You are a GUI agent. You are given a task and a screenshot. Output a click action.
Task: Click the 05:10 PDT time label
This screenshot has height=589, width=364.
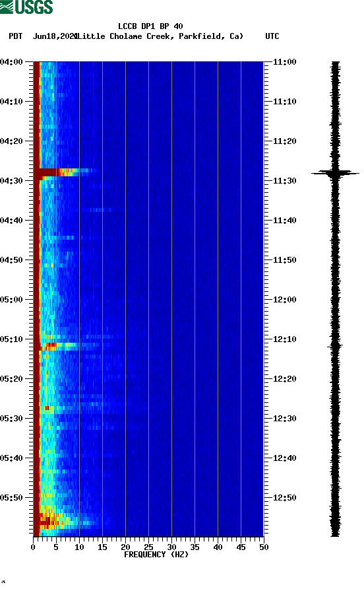(11, 339)
